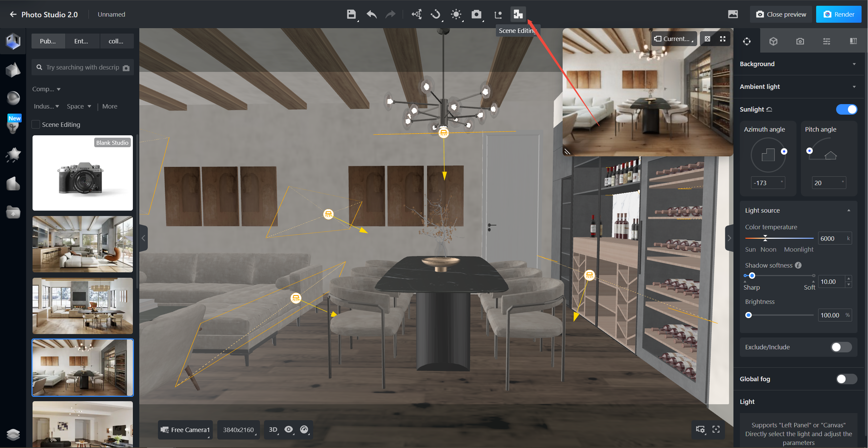This screenshot has height=448, width=868.
Task: Show shadow softness help info
Action: click(798, 265)
